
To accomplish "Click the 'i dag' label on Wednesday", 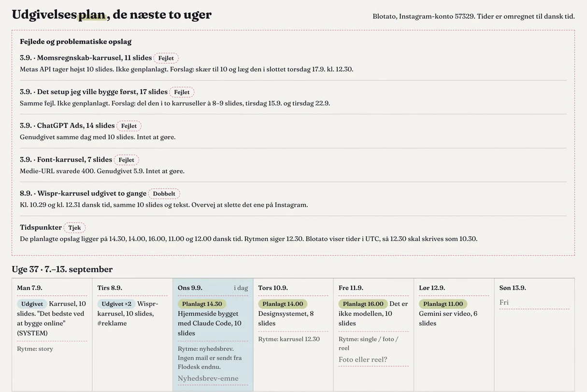I will tap(241, 288).
